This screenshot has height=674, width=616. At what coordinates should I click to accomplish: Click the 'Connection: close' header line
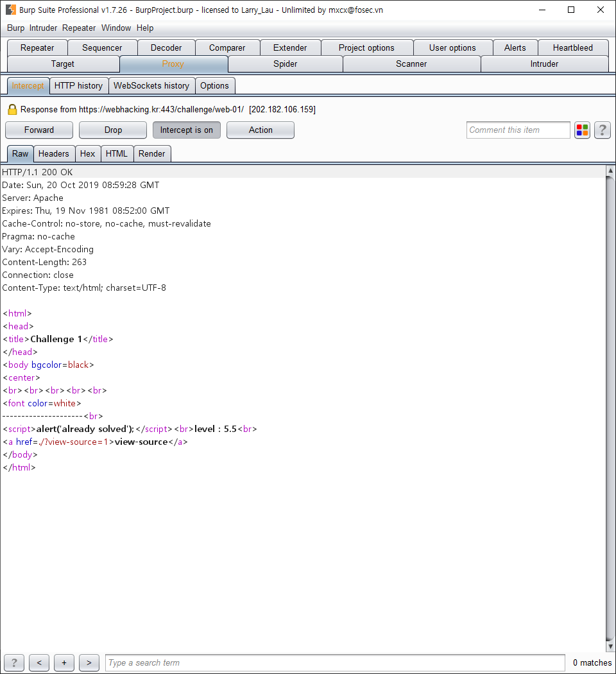[38, 275]
